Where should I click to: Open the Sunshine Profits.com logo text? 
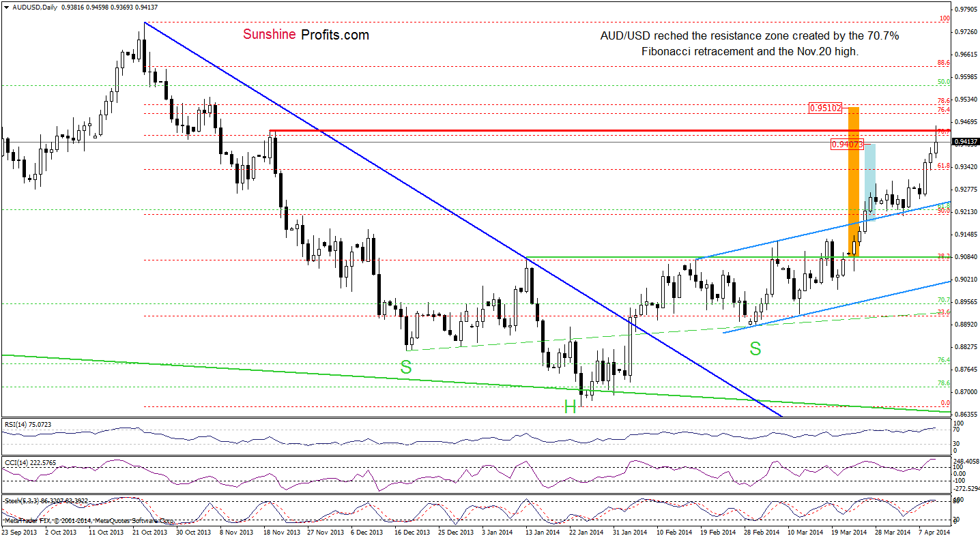point(306,35)
